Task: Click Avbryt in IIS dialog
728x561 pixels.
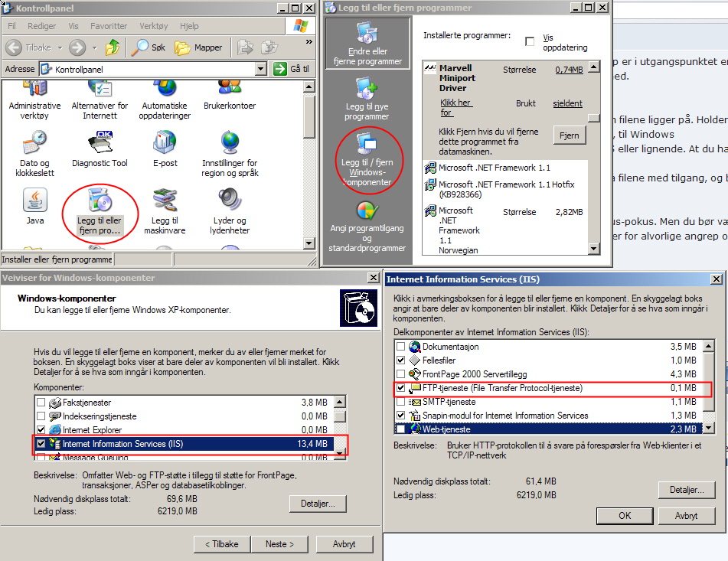Action: (686, 516)
